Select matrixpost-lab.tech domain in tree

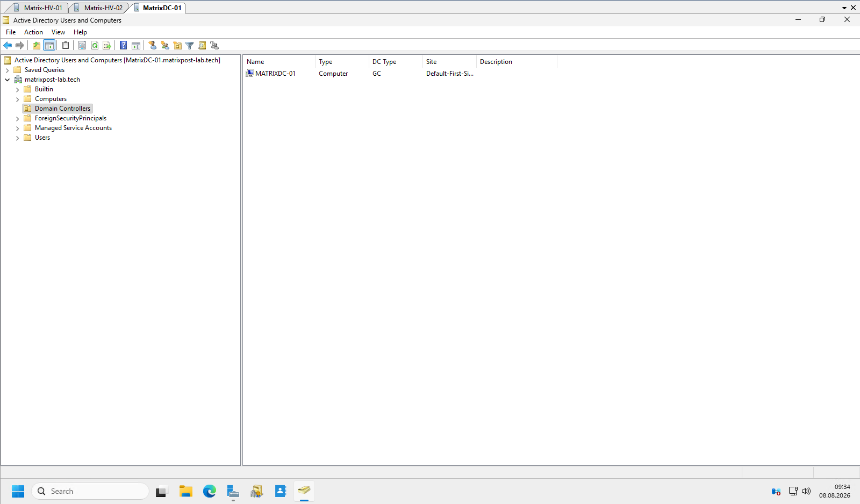52,80
